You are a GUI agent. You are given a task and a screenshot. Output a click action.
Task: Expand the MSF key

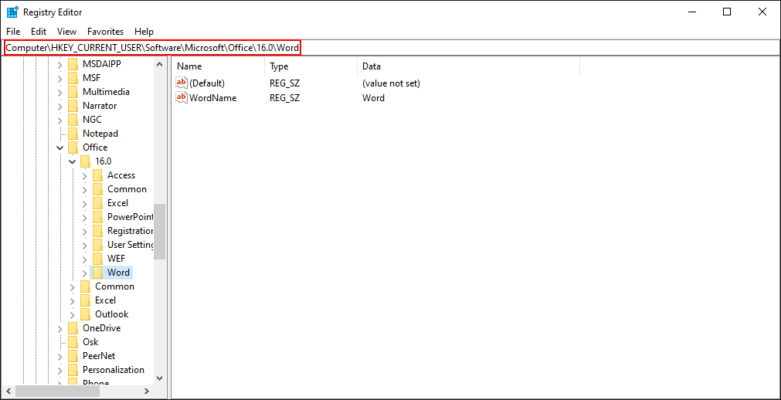[x=60, y=78]
